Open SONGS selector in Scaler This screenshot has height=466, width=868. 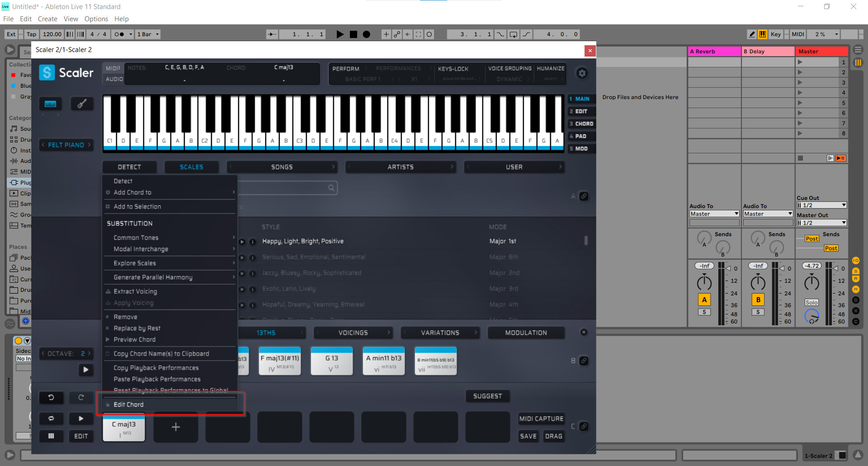tap(282, 167)
